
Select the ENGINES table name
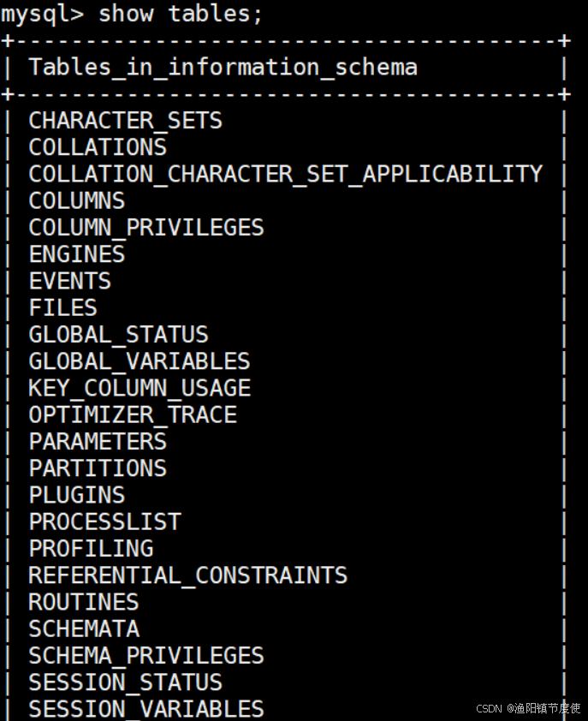tap(77, 254)
